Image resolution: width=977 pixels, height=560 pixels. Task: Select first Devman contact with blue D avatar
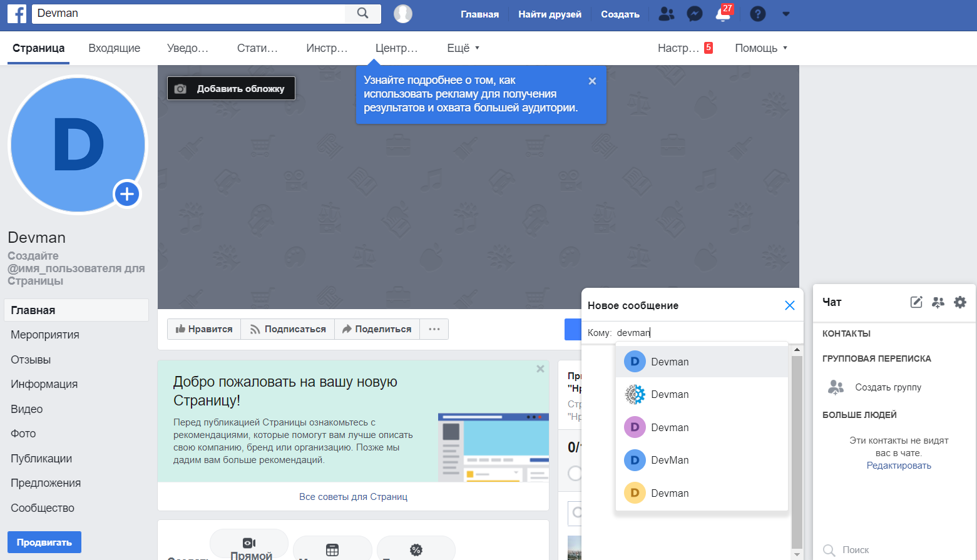tap(702, 362)
